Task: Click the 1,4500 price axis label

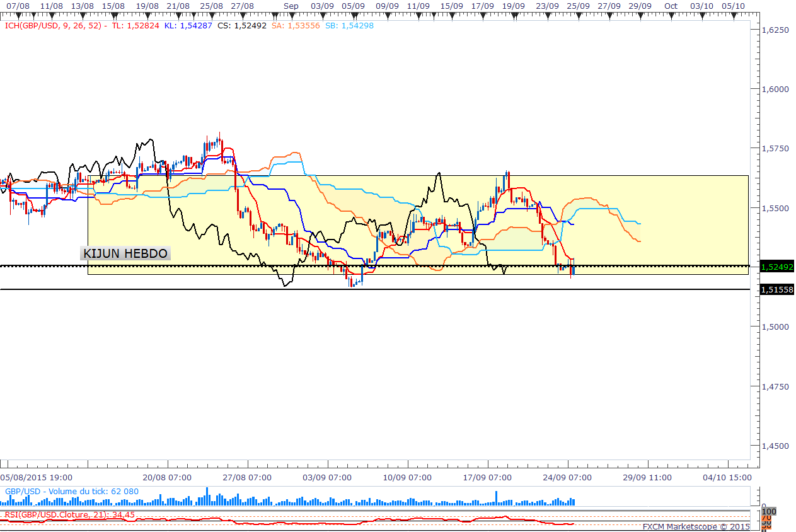Action: (775, 446)
